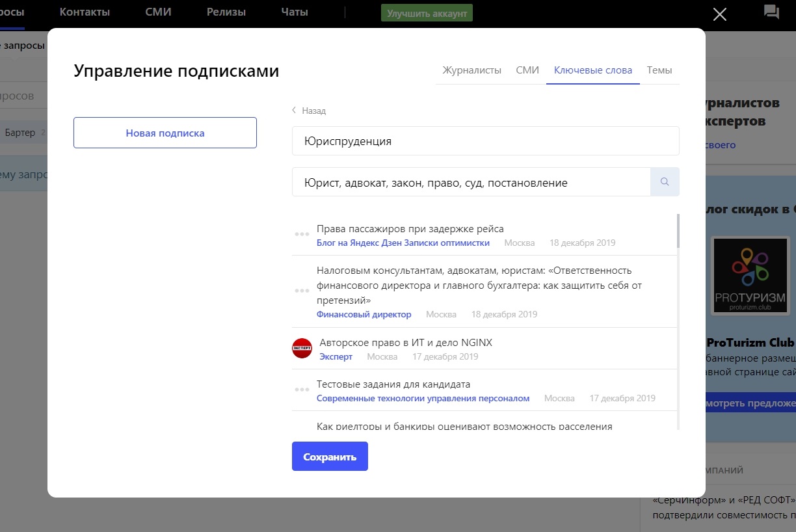Open the Финансовый директор source link
The width and height of the screenshot is (796, 532).
364,314
